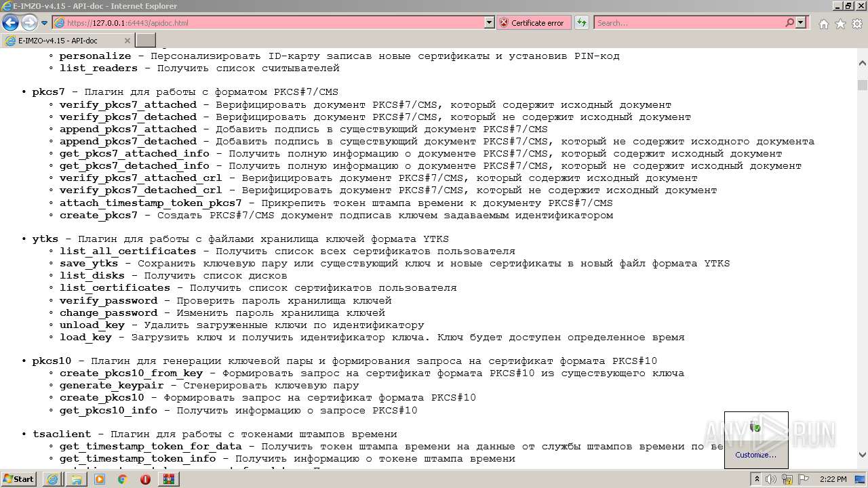Open Windows Explorer folder taskbar icon
The image size is (868, 488).
pyautogui.click(x=76, y=479)
